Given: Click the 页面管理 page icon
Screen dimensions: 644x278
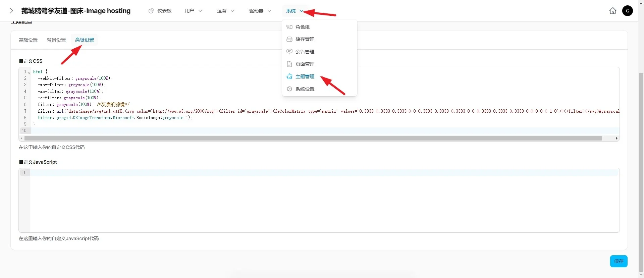Looking at the screenshot, I should tap(289, 64).
